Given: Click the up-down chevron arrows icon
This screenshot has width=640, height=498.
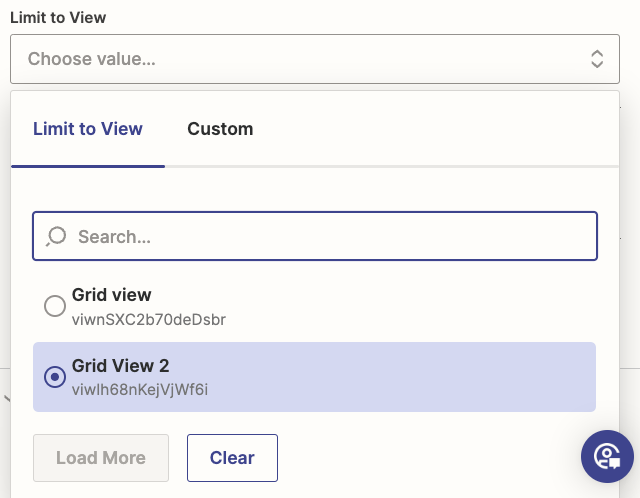Looking at the screenshot, I should [x=597, y=59].
